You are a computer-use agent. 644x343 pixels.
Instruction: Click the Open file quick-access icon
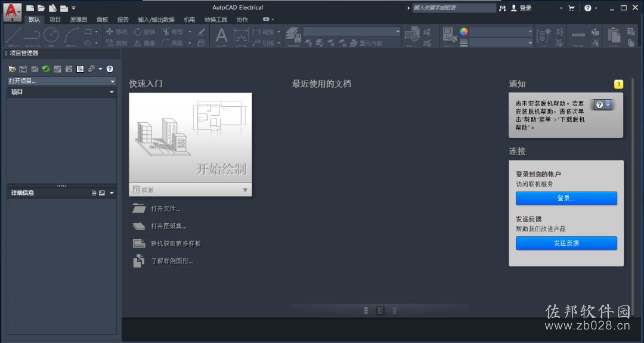(42, 8)
